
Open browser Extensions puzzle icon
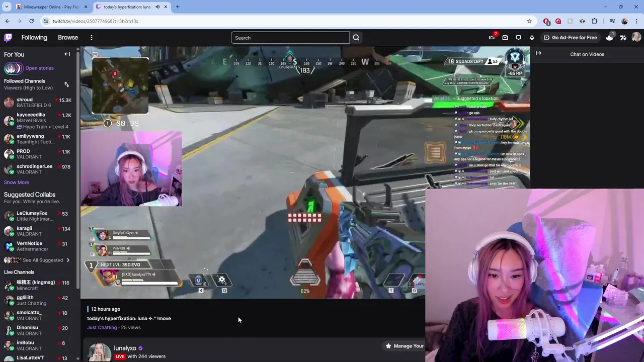point(595,21)
